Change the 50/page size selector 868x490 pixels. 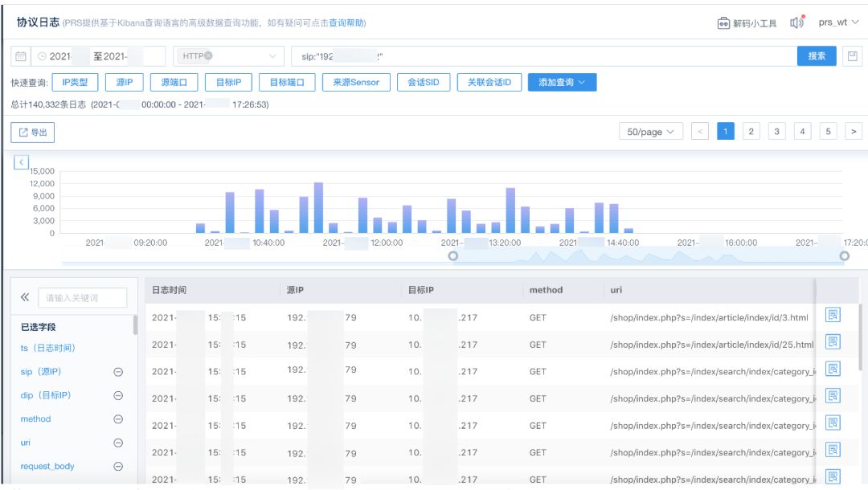point(650,132)
